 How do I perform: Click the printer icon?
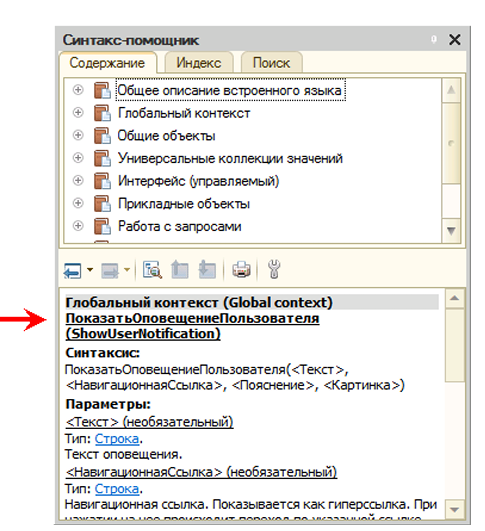click(x=241, y=270)
